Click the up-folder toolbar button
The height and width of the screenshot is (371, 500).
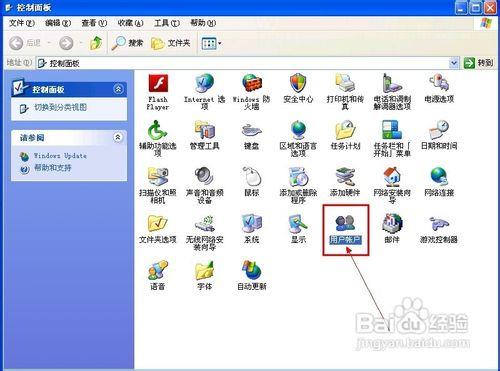pos(96,43)
